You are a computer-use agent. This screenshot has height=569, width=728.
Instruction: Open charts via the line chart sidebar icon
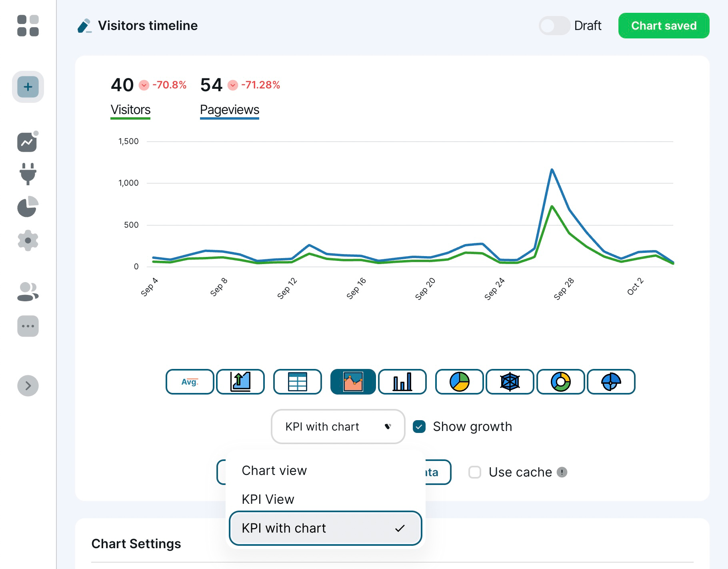pyautogui.click(x=27, y=143)
